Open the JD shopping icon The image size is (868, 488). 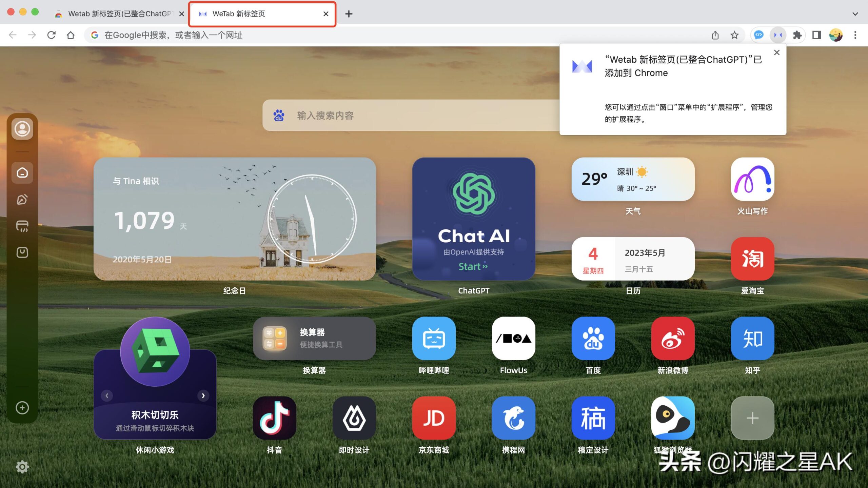point(434,418)
